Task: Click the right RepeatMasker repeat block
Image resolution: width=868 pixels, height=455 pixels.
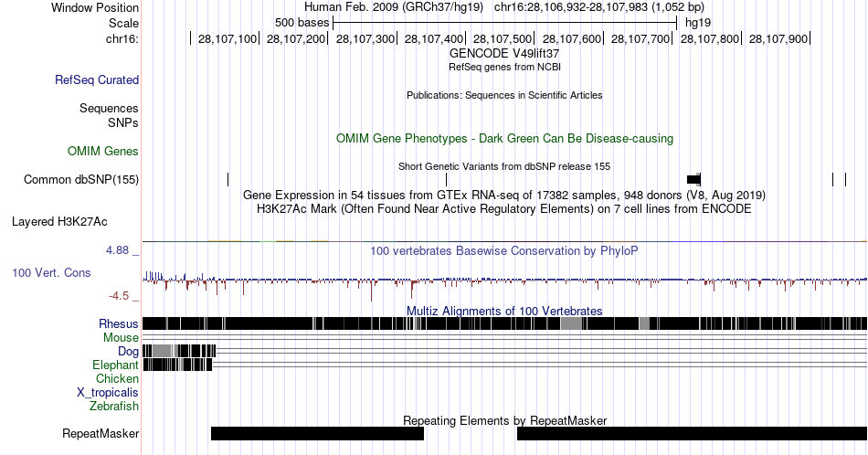Action: [692, 433]
